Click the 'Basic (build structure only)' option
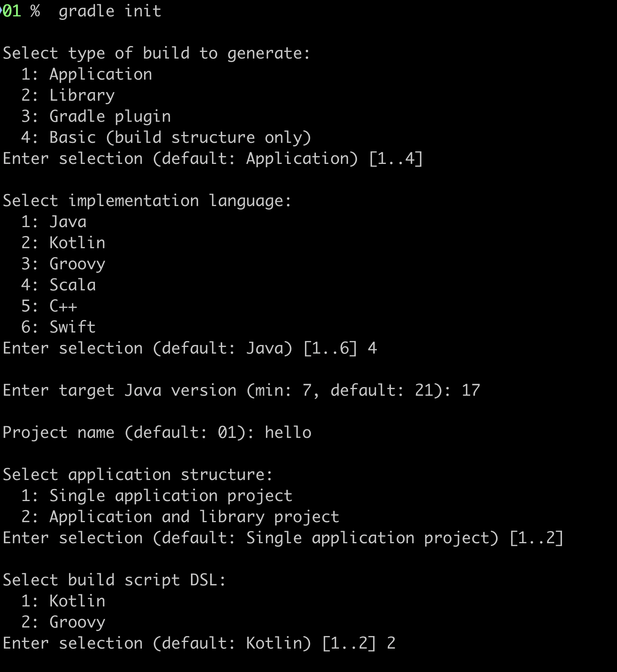The width and height of the screenshot is (617, 672). (x=180, y=138)
